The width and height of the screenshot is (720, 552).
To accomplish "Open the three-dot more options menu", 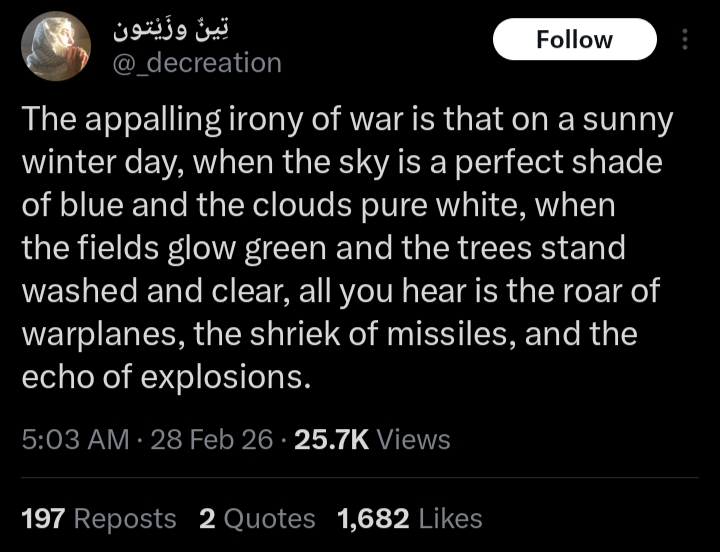I will coord(685,40).
